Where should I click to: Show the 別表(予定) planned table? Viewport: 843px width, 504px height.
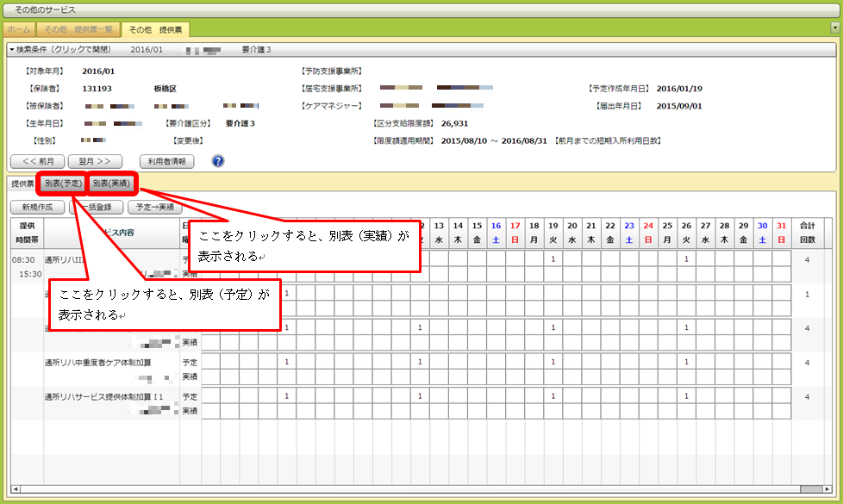pyautogui.click(x=63, y=184)
